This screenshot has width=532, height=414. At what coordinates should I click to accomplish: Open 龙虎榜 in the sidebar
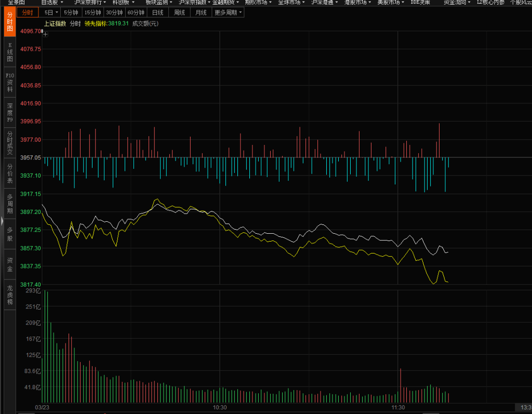coord(9,295)
